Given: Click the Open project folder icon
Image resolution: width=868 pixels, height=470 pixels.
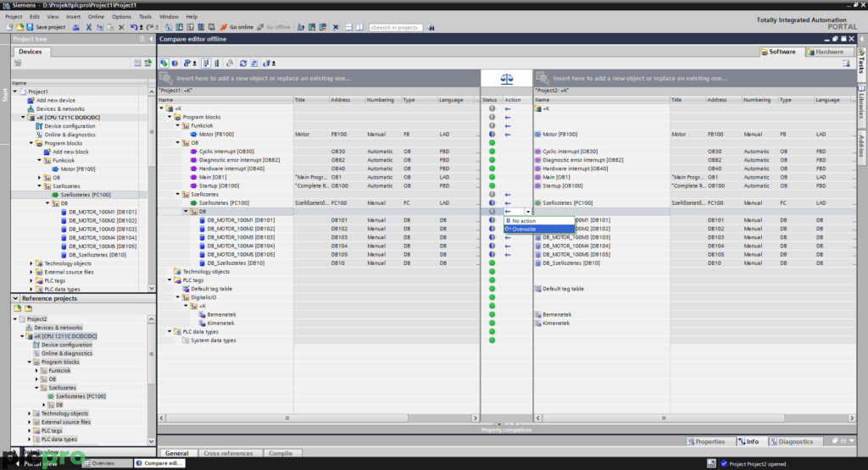Looking at the screenshot, I should click(19, 27).
